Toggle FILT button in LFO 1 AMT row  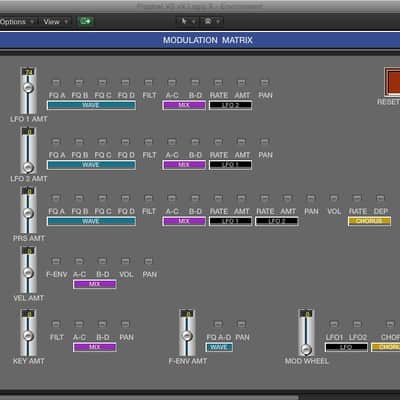click(149, 82)
